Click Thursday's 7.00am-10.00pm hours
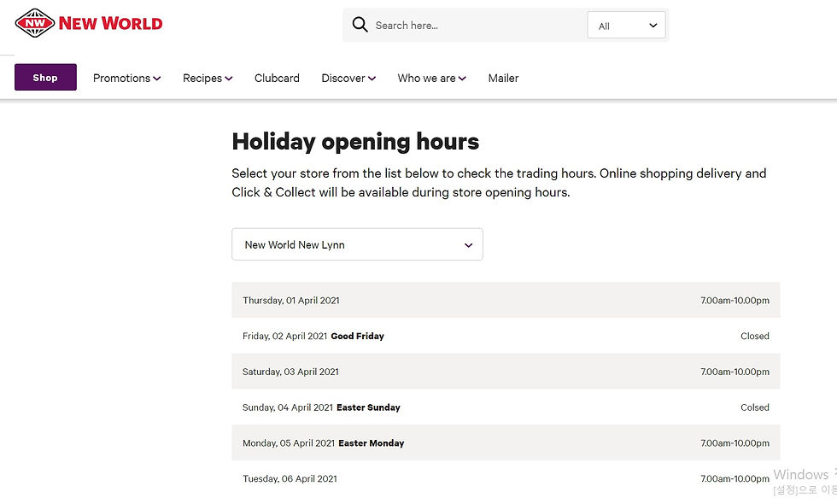 click(x=735, y=301)
